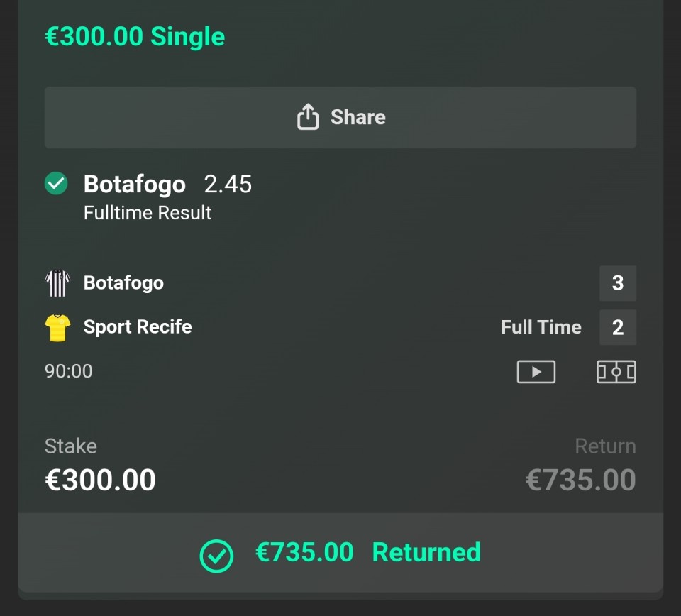The image size is (681, 616).
Task: Select the €300.00 Single bet header
Action: 135,37
